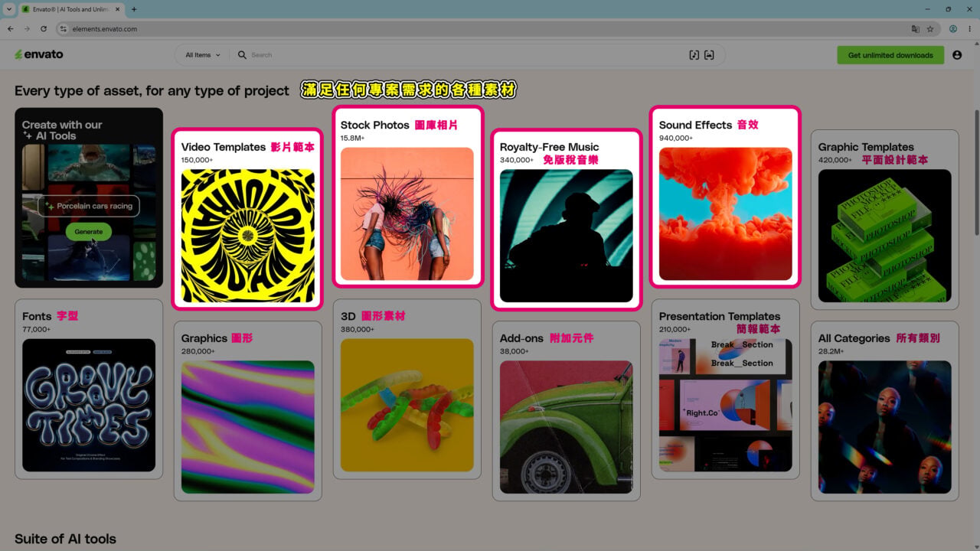Expand the All Items dropdown

(203, 55)
